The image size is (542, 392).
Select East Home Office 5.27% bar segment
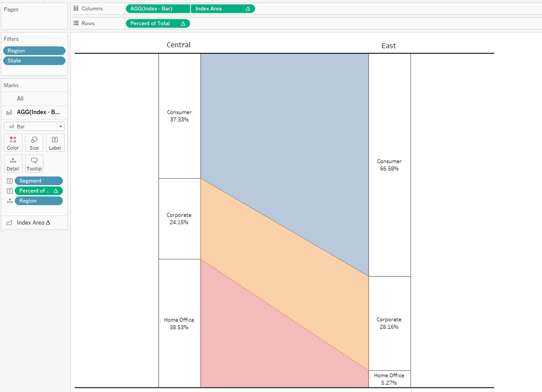(x=389, y=379)
